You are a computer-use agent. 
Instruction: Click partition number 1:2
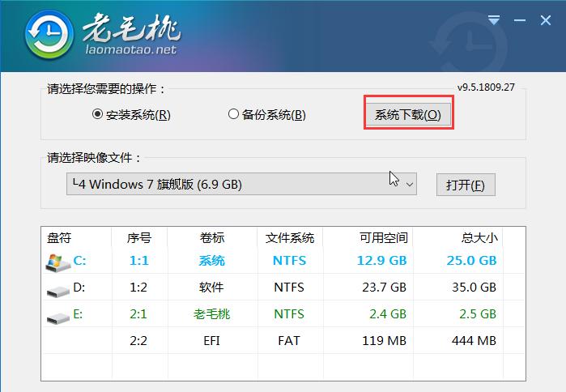point(138,287)
